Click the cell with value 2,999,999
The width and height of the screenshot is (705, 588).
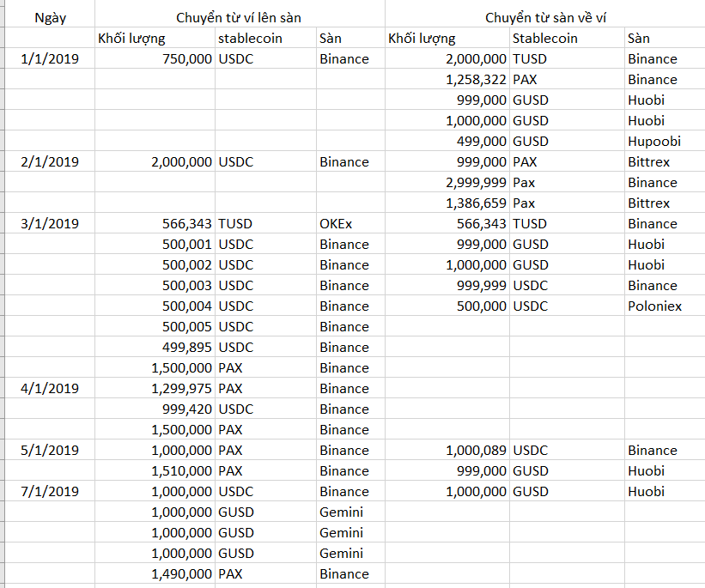(476, 183)
